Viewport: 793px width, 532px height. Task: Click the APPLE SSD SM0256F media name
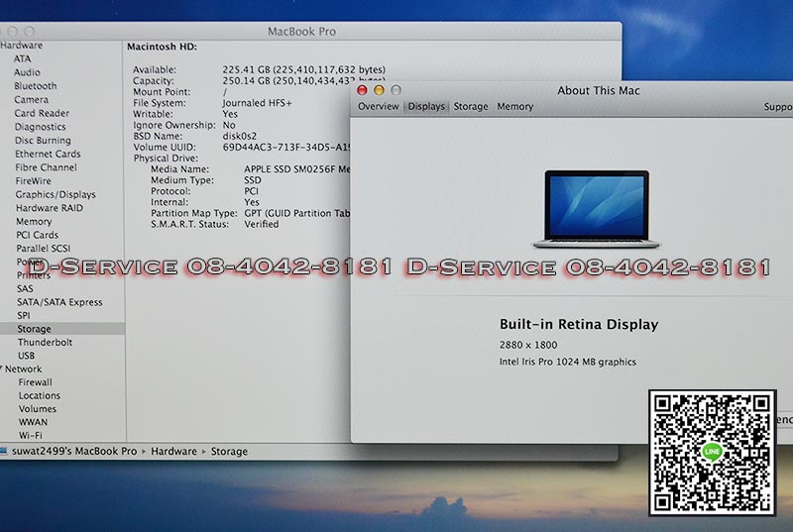pos(296,169)
